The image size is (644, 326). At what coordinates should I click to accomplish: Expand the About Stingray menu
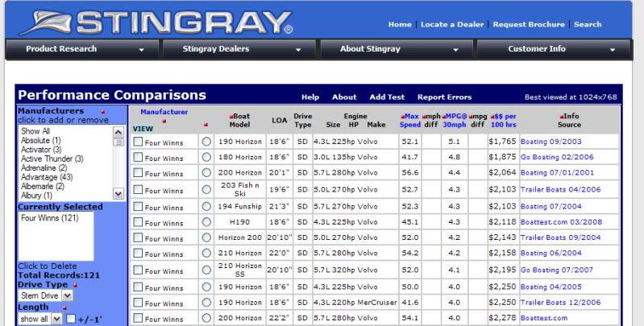pos(397,49)
